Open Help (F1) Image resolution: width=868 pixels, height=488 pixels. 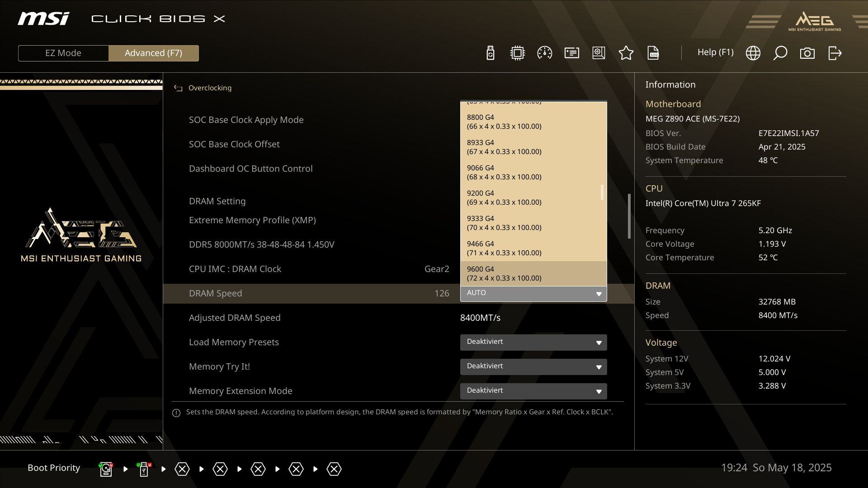[x=715, y=52]
